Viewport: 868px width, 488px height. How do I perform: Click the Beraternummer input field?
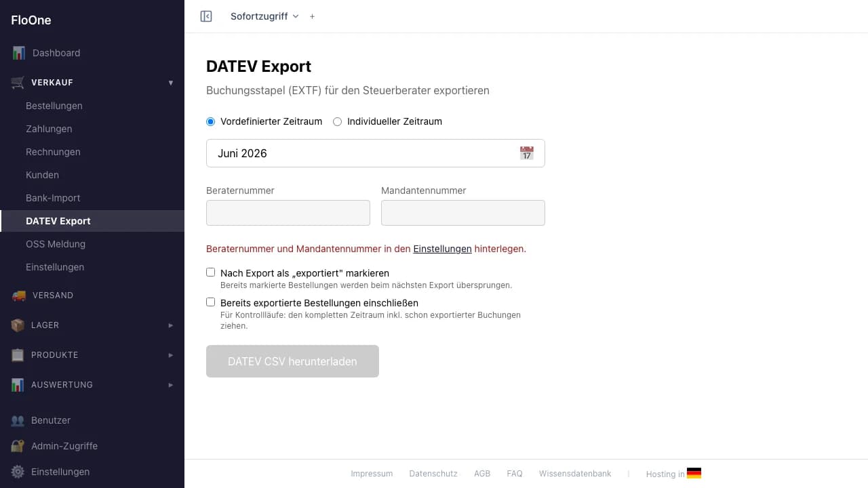tap(288, 213)
